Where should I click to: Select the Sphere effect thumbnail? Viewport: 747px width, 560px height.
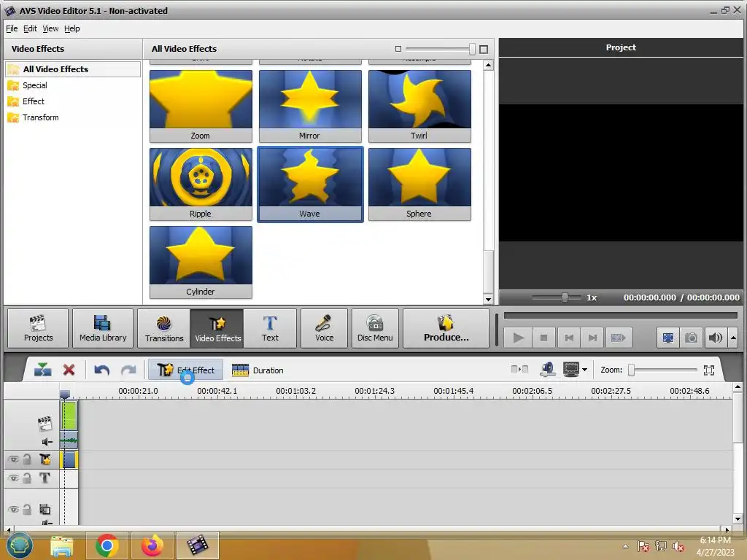tap(419, 184)
